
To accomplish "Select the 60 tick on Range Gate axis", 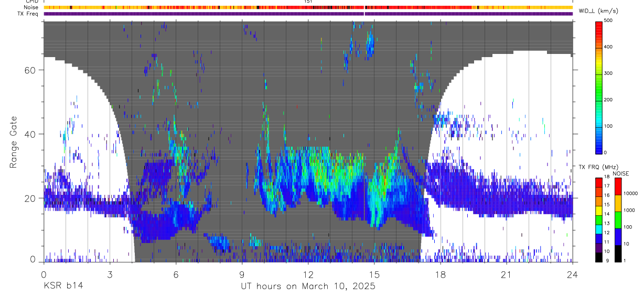I will (x=30, y=70).
